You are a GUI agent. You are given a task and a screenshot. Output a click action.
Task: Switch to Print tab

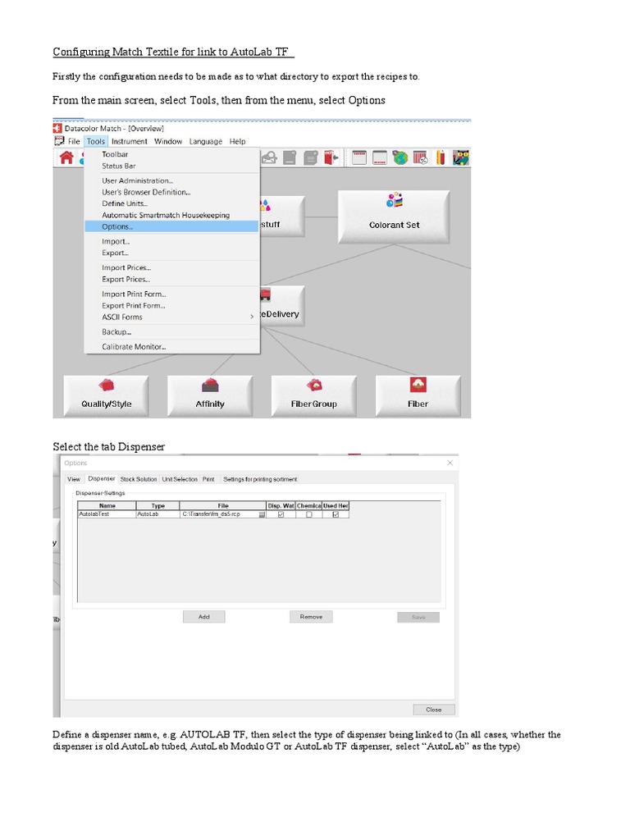point(208,479)
